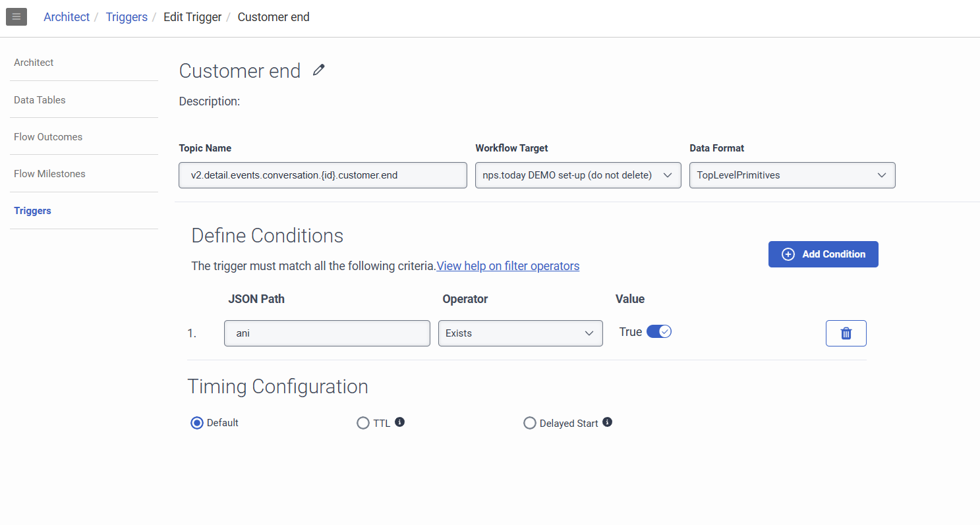Click the Delayed Start info icon
The image size is (980, 525).
(x=607, y=422)
